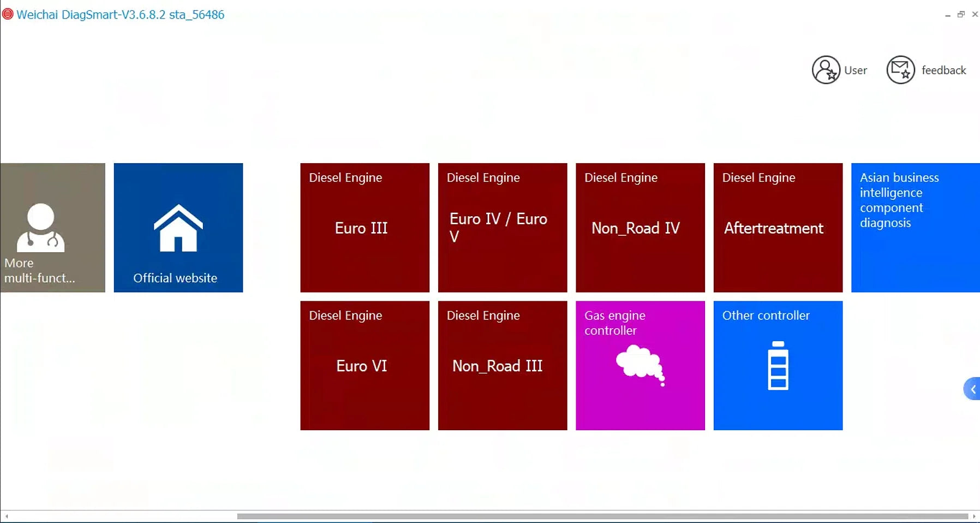Click the Weichai red logo icon
This screenshot has width=980, height=523.
click(x=8, y=14)
